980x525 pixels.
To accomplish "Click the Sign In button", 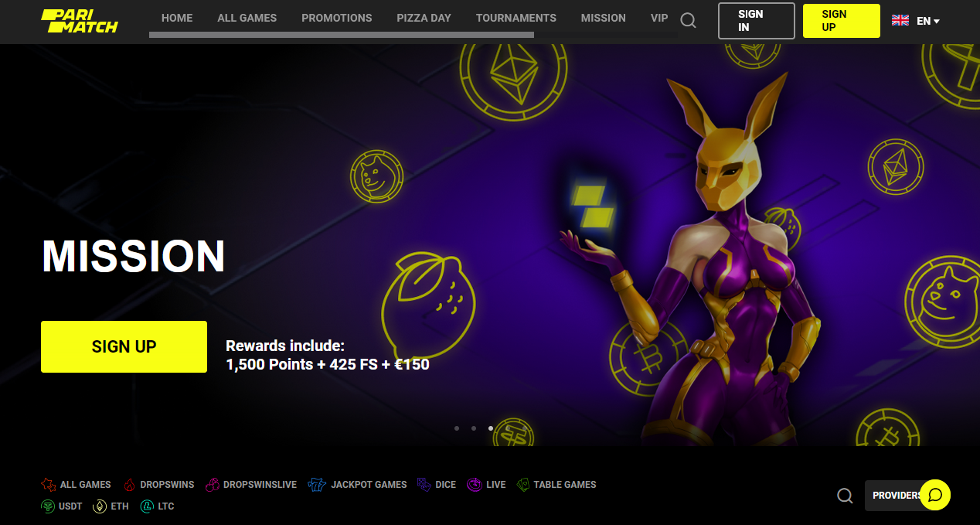I will (x=756, y=21).
